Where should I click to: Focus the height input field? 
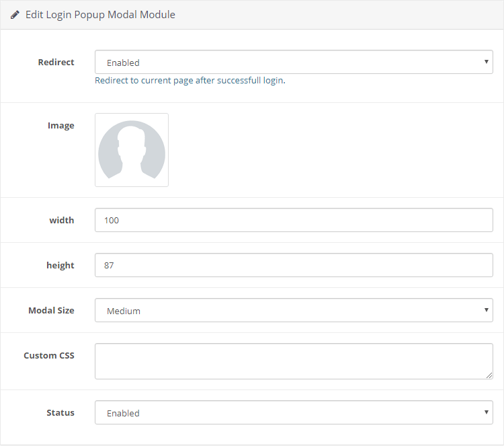tap(294, 265)
